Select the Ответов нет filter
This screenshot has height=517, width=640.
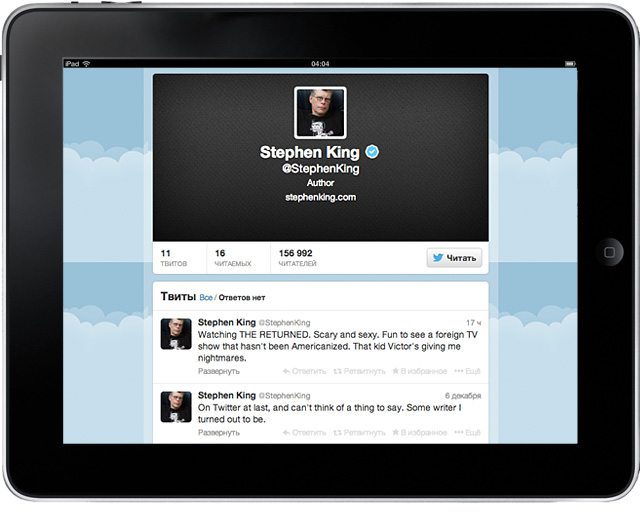pyautogui.click(x=242, y=297)
